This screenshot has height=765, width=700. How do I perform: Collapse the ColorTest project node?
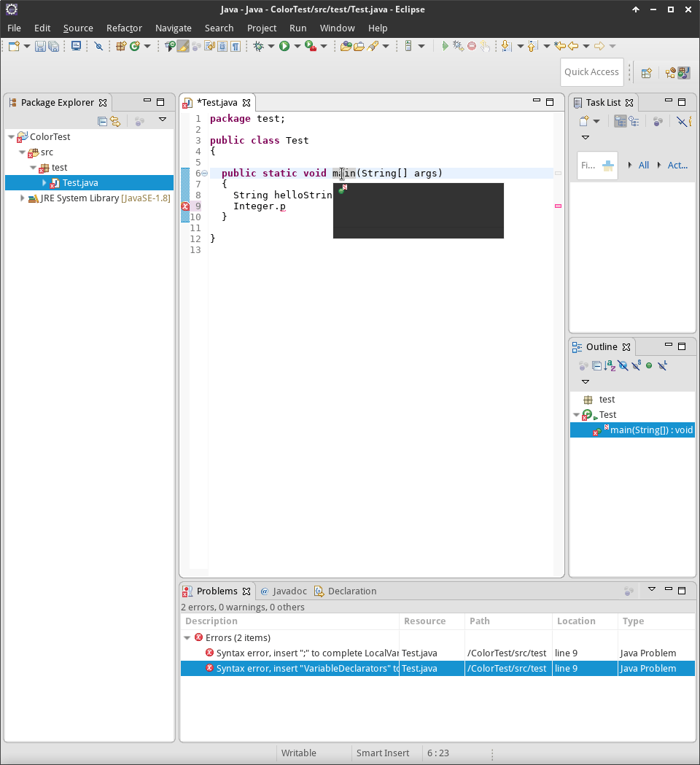coord(11,137)
